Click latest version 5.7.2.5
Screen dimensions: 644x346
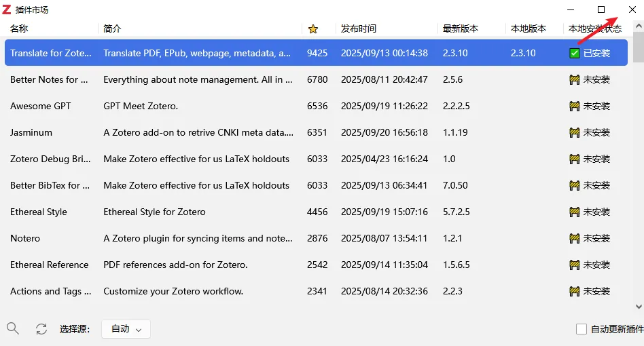click(x=456, y=212)
